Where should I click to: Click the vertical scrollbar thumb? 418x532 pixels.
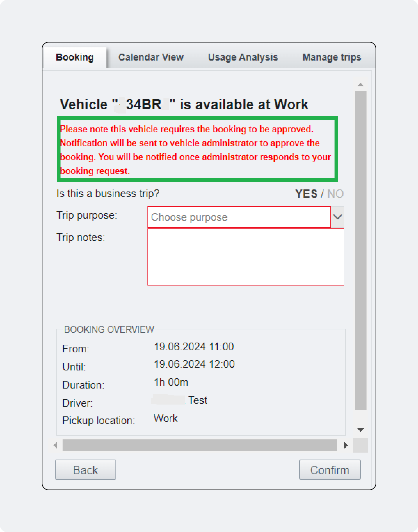(x=361, y=251)
